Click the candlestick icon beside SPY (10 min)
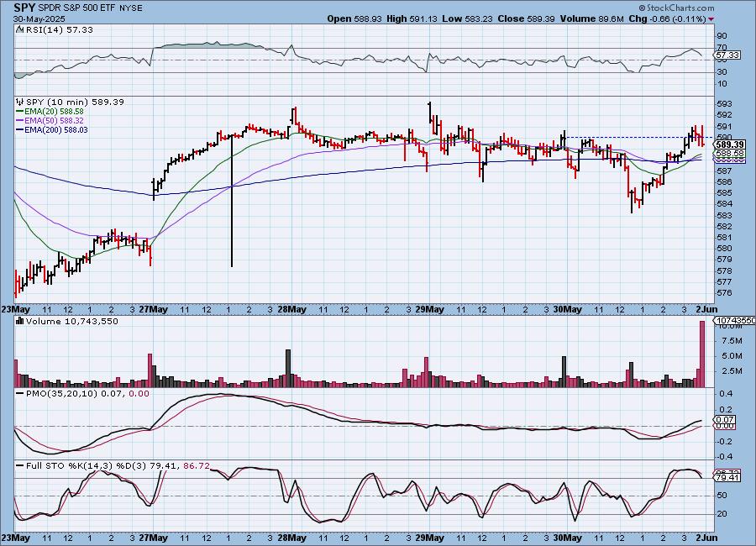 tap(20, 102)
